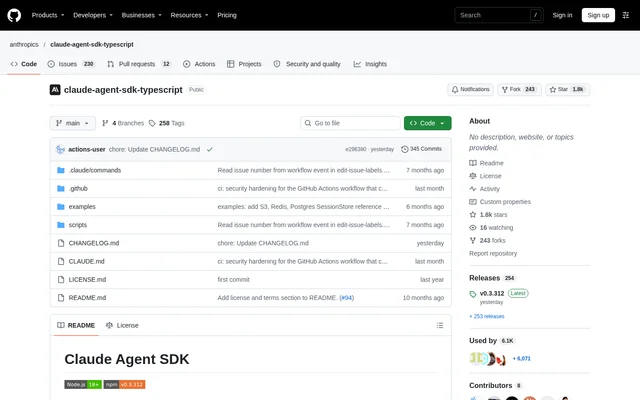Screen dimensions: 640x400
Task: Open the Security and quality tab
Action: (x=307, y=64)
